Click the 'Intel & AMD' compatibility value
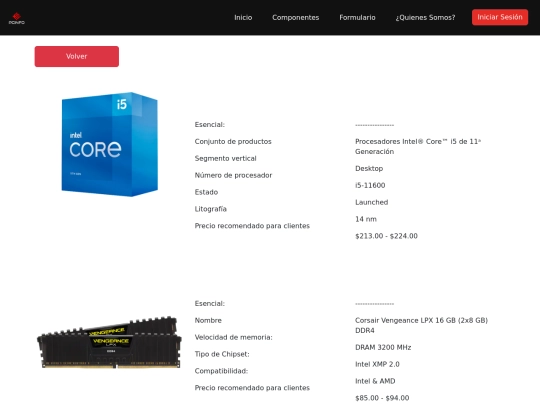The width and height of the screenshot is (540, 405). [375, 381]
